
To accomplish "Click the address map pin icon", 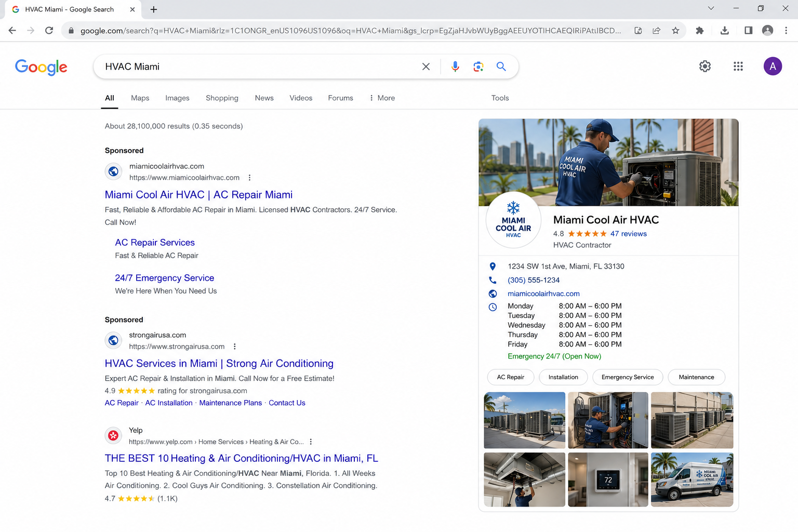I will pyautogui.click(x=493, y=267).
